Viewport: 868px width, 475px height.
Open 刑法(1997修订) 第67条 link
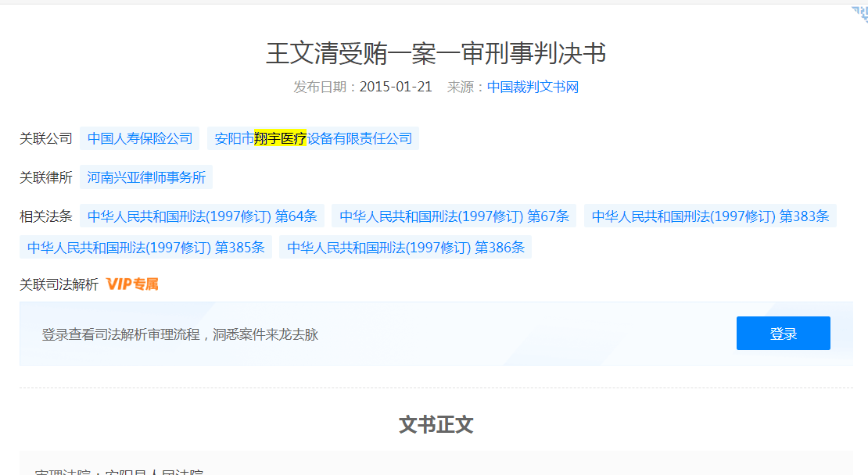pos(454,216)
